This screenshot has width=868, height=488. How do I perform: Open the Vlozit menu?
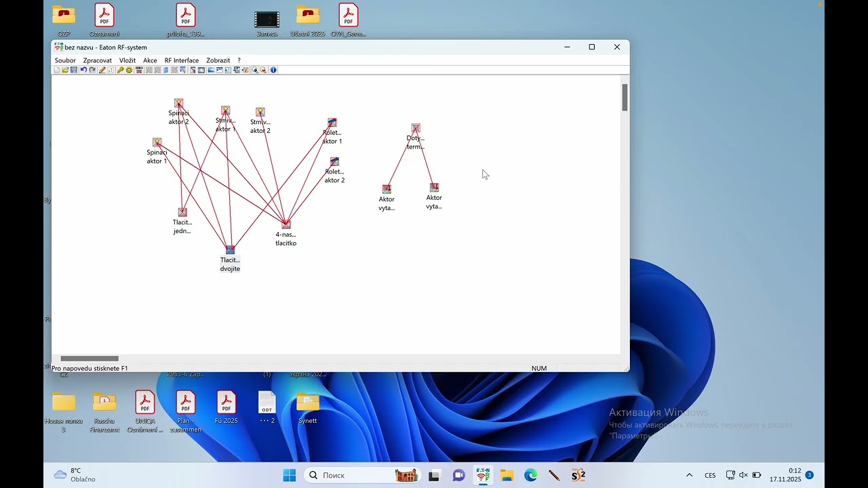[127, 60]
